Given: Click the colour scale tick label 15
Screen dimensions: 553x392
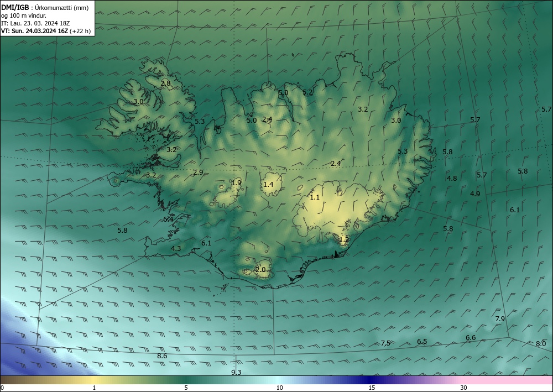Looking at the screenshot, I should click(372, 388).
